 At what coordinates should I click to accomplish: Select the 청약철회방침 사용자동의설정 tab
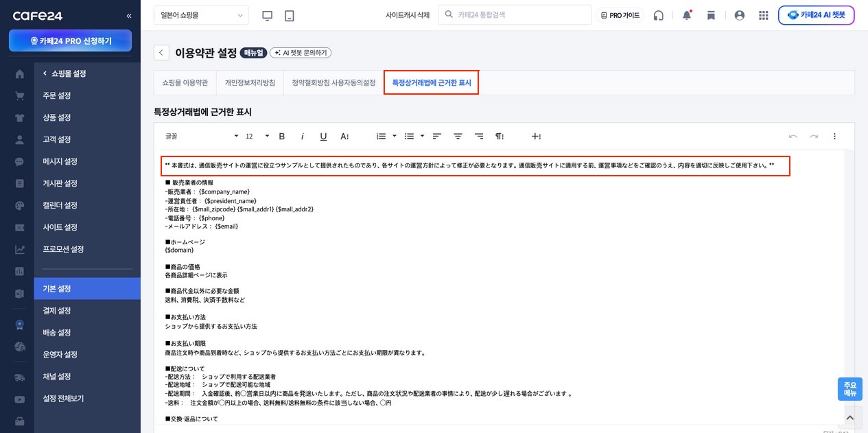point(333,82)
